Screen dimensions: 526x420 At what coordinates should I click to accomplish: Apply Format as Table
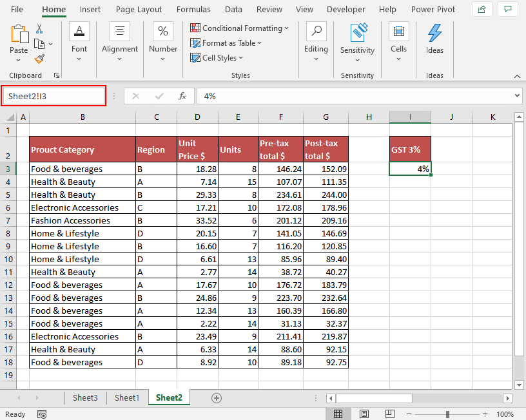(x=226, y=43)
